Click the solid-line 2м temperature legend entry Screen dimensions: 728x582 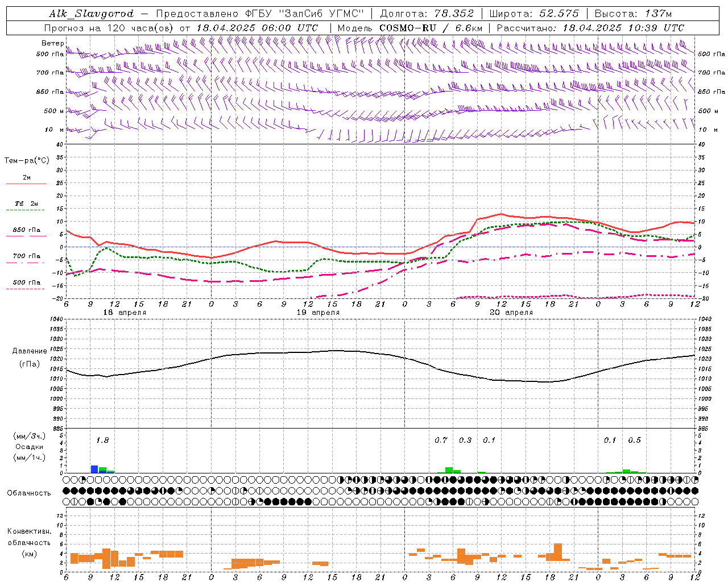(27, 178)
